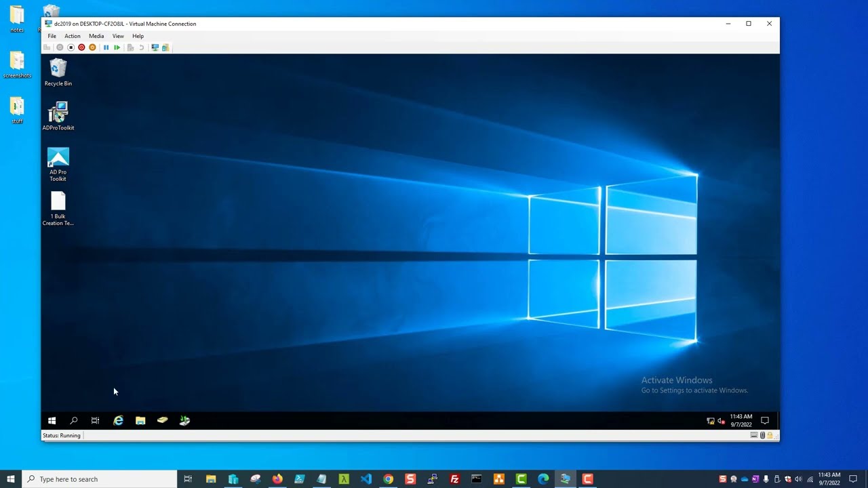The width and height of the screenshot is (868, 488).
Task: Open host Task View button
Action: pyautogui.click(x=188, y=479)
